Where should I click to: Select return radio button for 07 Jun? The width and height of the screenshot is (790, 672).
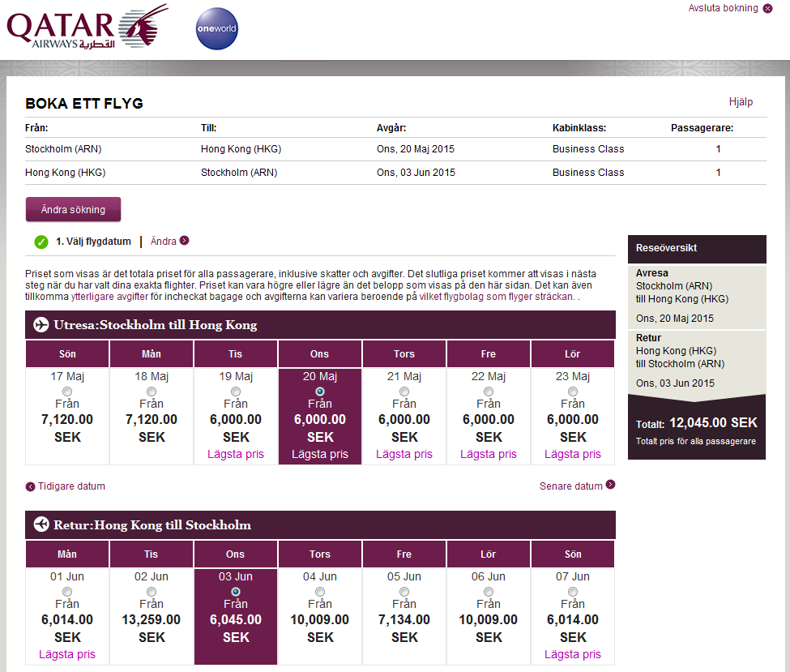coord(573,592)
